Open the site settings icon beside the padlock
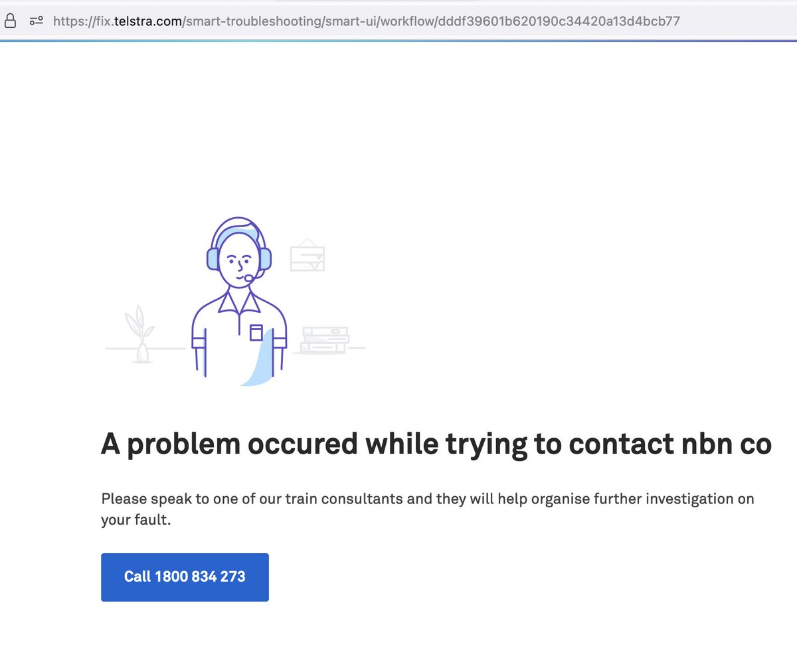 [37, 21]
